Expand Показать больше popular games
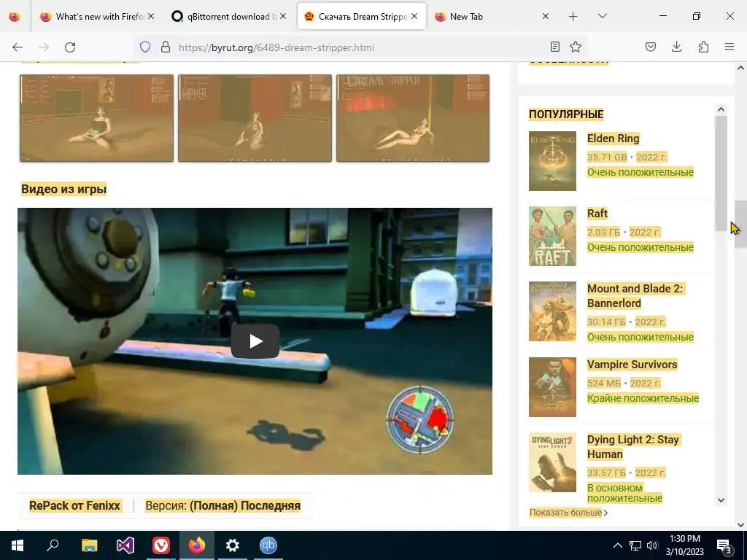The height and width of the screenshot is (560, 747). (x=568, y=513)
